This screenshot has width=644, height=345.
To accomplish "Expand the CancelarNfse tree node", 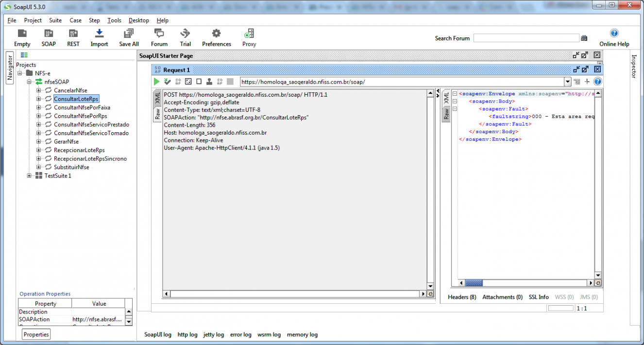I will tap(39, 90).
